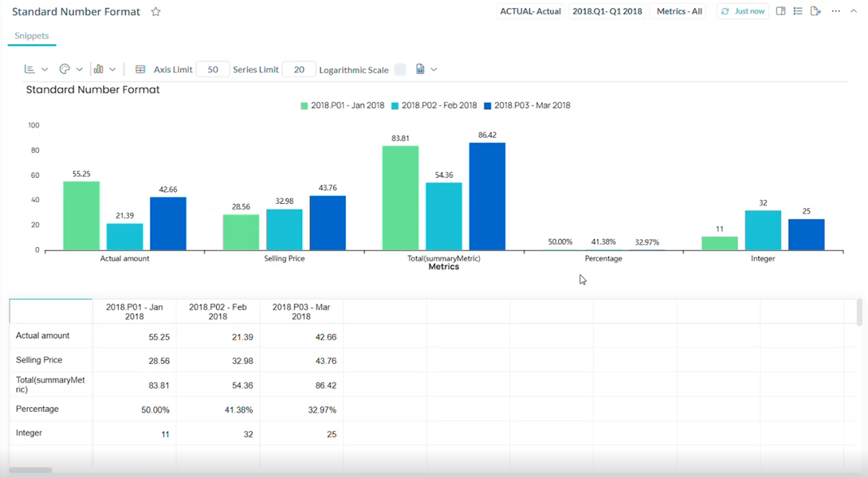Expand the chart type dropdown arrow
The width and height of the screenshot is (868, 478).
click(112, 69)
